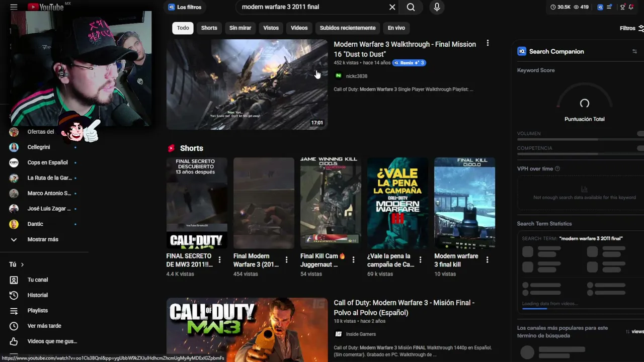Open the Final Modern Warfare 3 short thumbnail
Viewport: 644px width, 362px height.
[264, 203]
